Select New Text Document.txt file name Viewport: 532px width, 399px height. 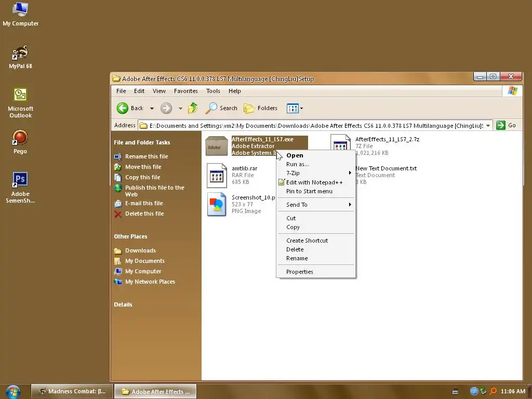(386, 168)
